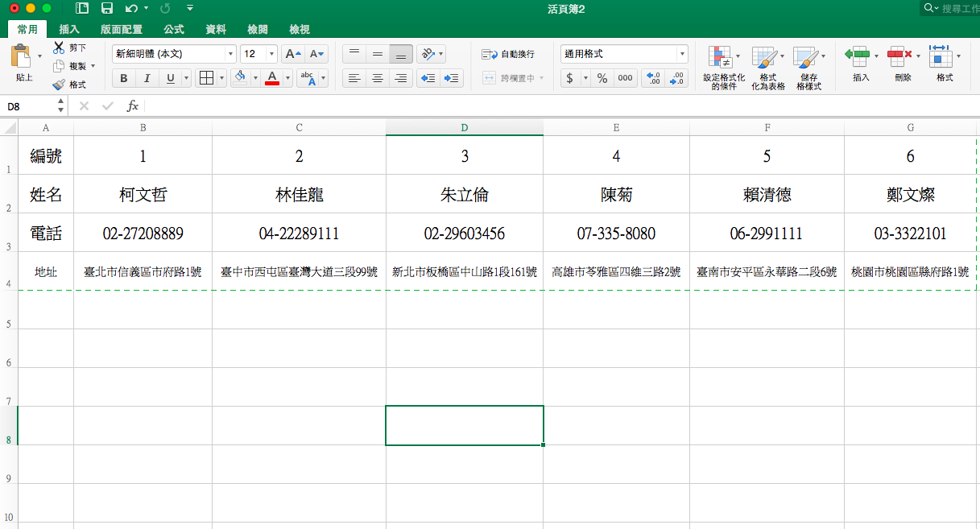Image resolution: width=980 pixels, height=529 pixels.
Task: Toggle align text left
Action: [x=354, y=78]
